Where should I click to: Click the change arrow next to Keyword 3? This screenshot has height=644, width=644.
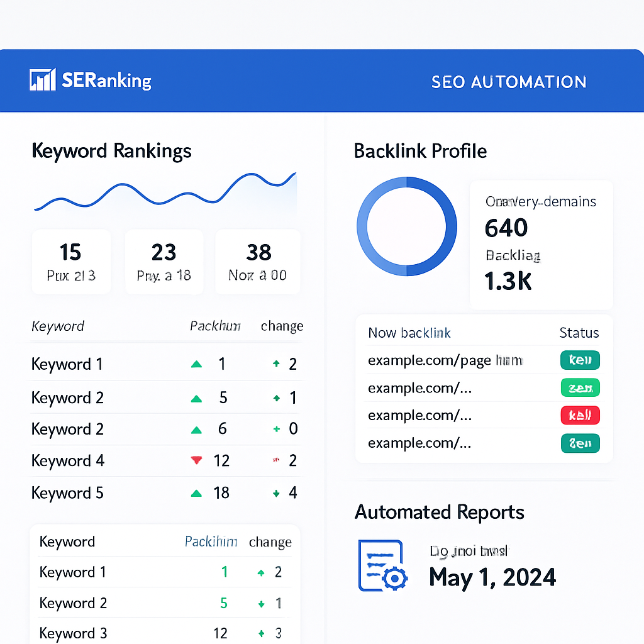[x=262, y=633]
